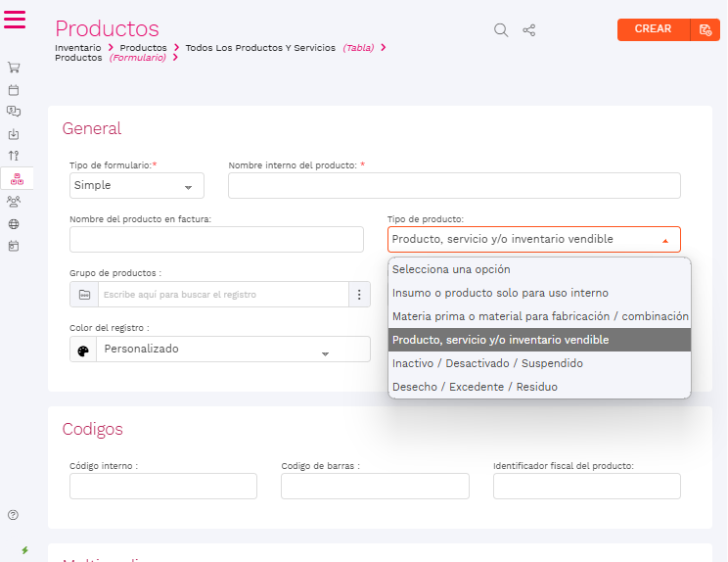Open the help question mark icon
This screenshot has height=562, width=728.
coord(14,515)
